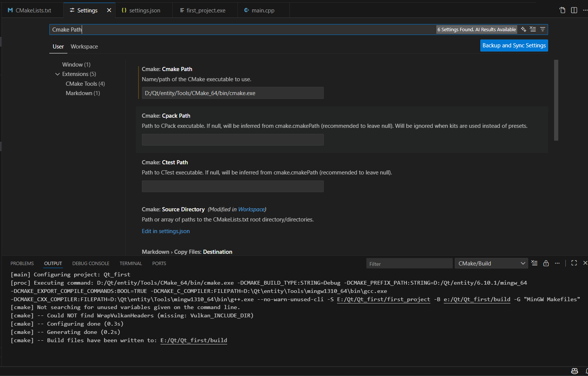Switch to the PORTS panel tab

click(x=159, y=264)
